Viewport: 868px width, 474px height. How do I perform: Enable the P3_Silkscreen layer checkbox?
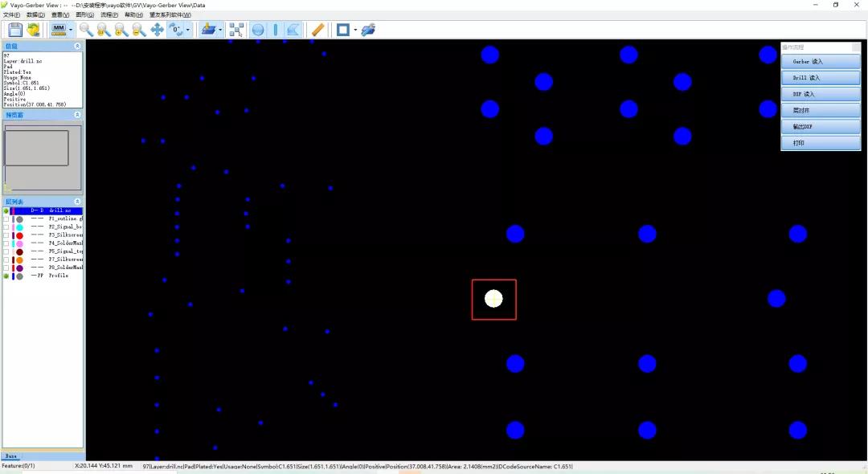6,235
